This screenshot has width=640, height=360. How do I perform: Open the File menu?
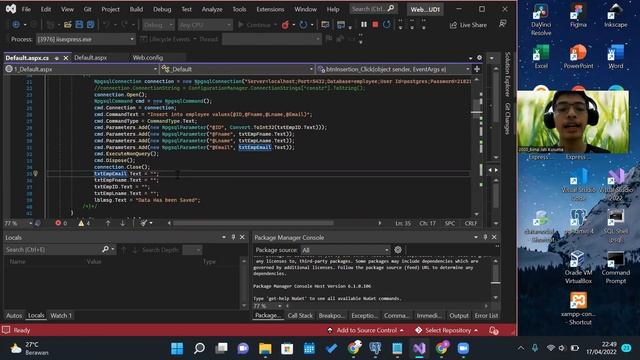(x=26, y=9)
